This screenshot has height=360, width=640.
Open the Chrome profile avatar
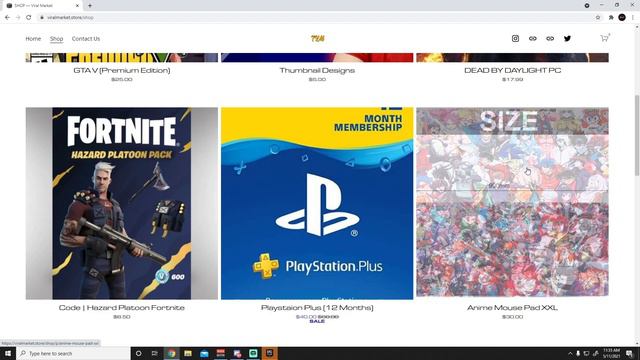[622, 17]
